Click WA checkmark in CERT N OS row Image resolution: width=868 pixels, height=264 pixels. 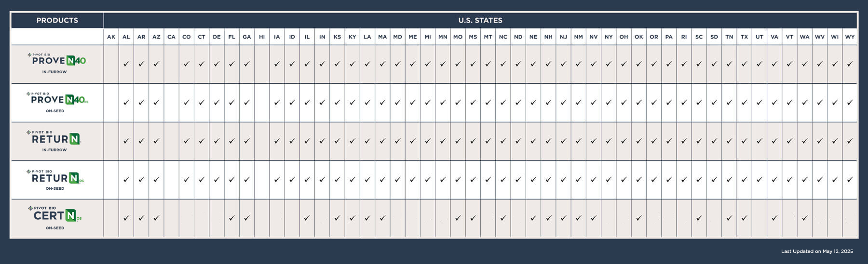[x=804, y=218]
